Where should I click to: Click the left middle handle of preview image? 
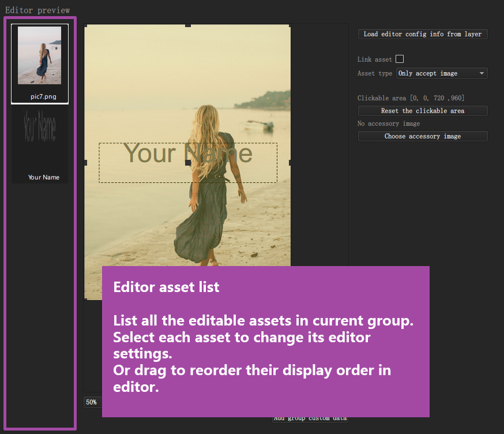85,163
